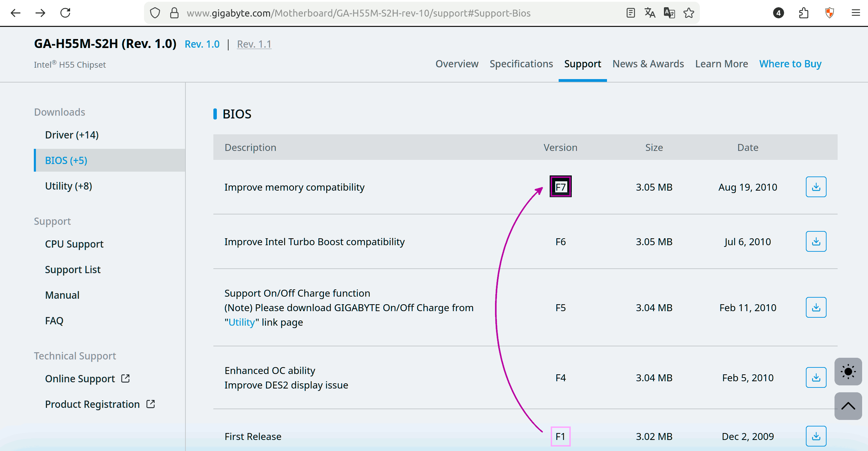Screen dimensions: 868x451
Task: Select the Support tab
Action: pos(582,64)
